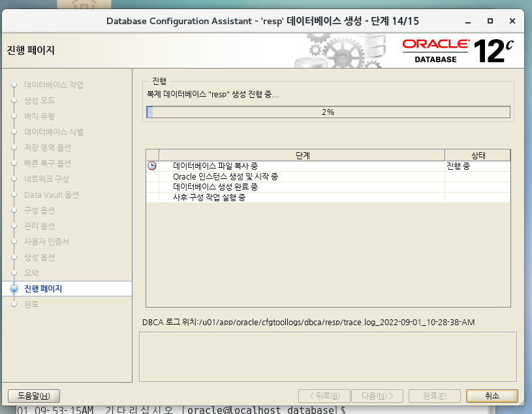Select 데이터베이스 작업 step in sidebar
The image size is (532, 414).
click(54, 85)
